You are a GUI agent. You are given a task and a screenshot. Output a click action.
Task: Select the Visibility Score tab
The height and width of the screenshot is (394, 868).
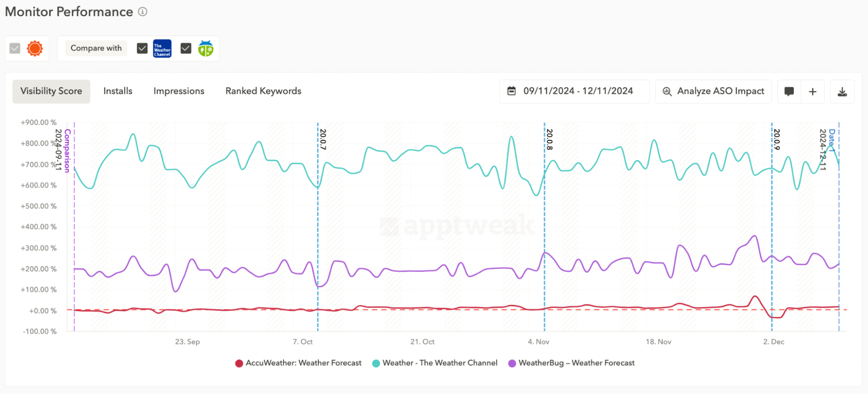click(x=51, y=91)
